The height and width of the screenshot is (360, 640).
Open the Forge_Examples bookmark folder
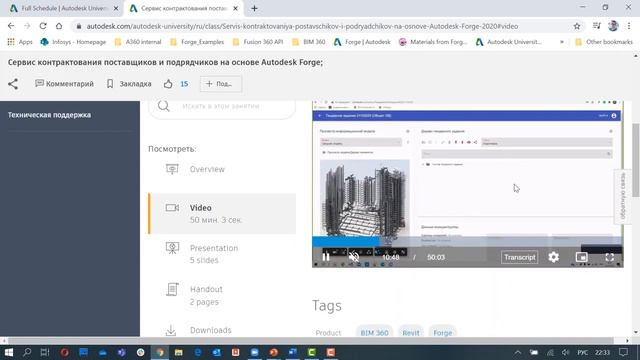pos(197,42)
